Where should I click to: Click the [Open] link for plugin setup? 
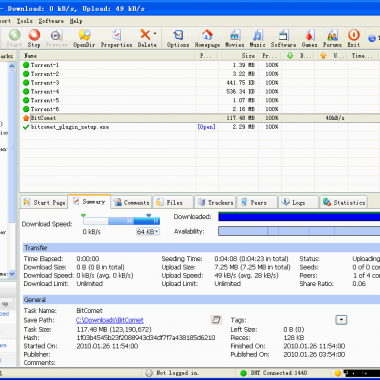pyautogui.click(x=206, y=127)
